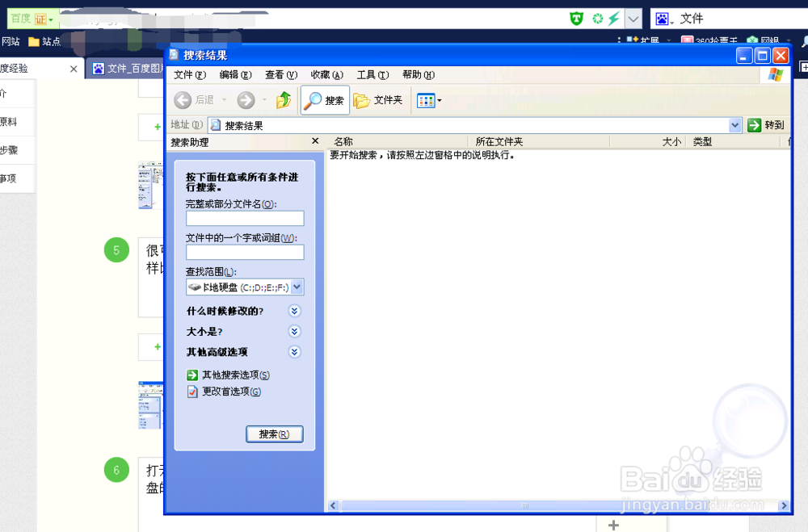Image resolution: width=808 pixels, height=532 pixels.
Task: Focus the 文件中的一个字或词组 input box
Action: pos(245,253)
